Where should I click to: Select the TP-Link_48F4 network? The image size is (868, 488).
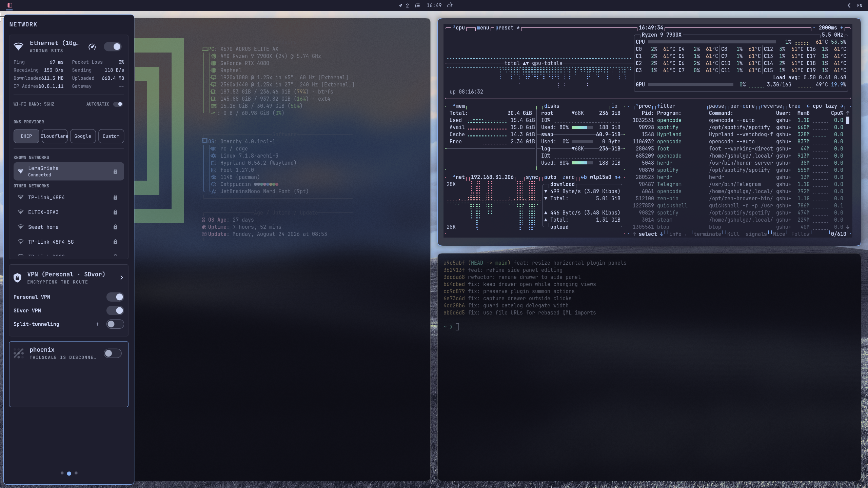pos(69,197)
